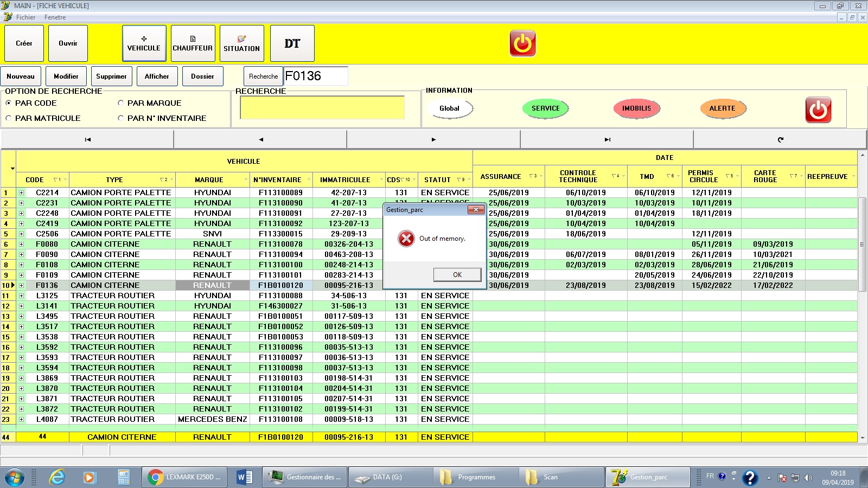Screen dimensions: 868x488
Task: Open Windows Media Player taskbar icon
Action: click(90, 477)
